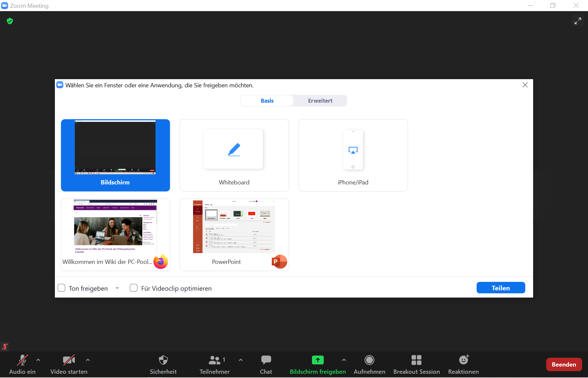Expand video options arrow next to Video starten
The height and width of the screenshot is (378, 588).
[88, 360]
